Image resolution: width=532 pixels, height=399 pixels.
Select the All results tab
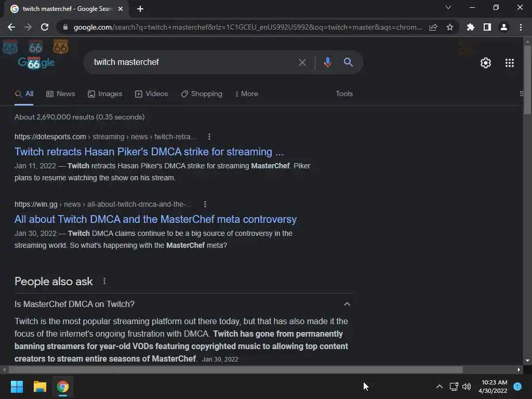point(24,94)
